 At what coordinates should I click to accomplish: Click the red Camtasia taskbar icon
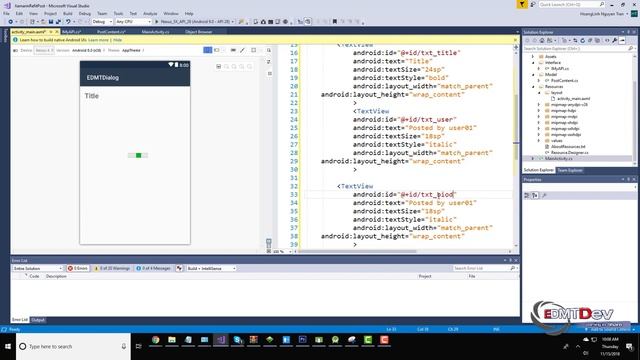[384, 340]
